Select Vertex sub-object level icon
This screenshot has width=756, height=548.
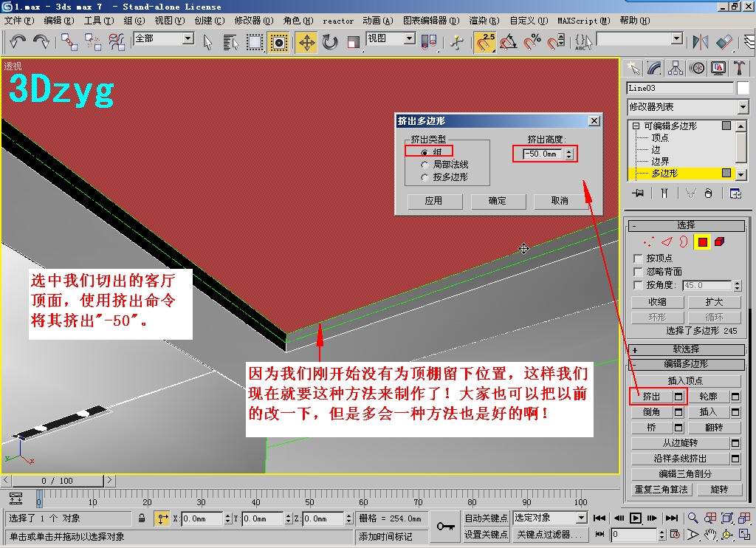[649, 242]
